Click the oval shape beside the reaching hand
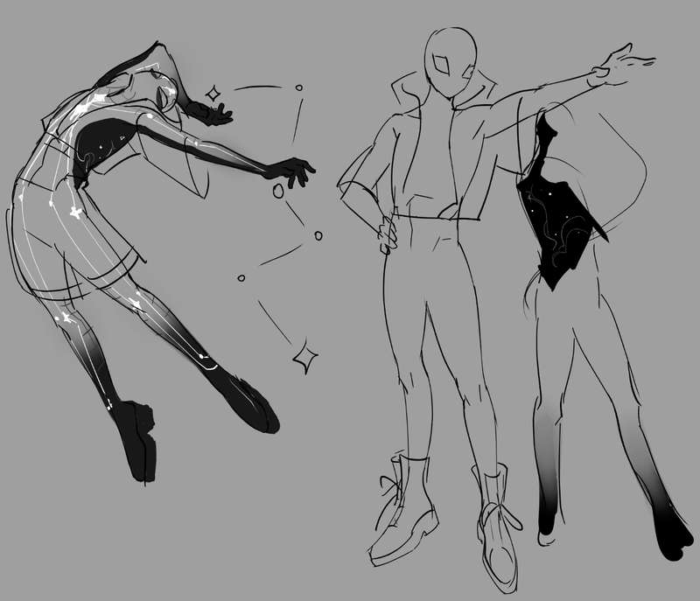700x601 pixels. pos(279,191)
